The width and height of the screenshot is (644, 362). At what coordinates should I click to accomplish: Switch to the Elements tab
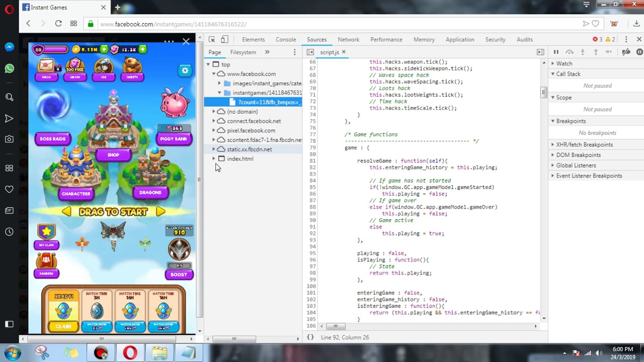pos(253,39)
